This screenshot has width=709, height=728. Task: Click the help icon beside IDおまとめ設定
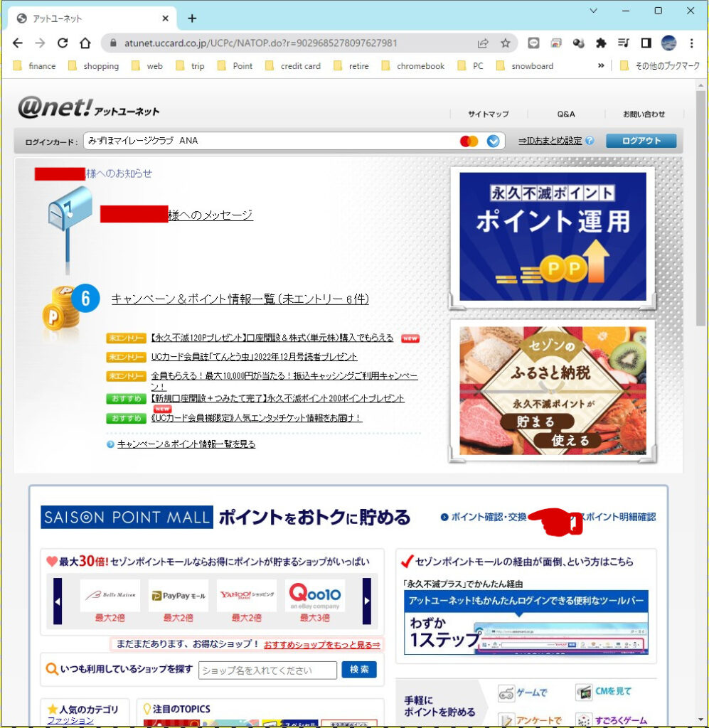tap(590, 140)
